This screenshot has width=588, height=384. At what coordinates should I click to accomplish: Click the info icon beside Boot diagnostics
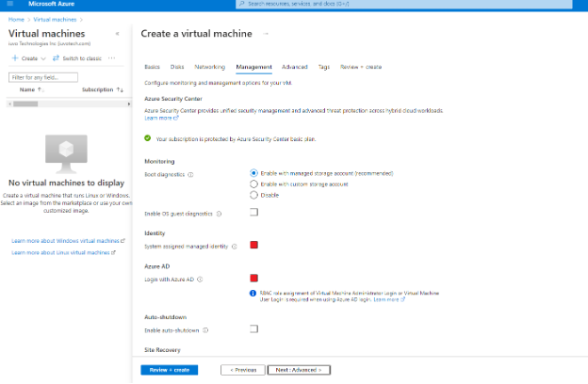190,174
